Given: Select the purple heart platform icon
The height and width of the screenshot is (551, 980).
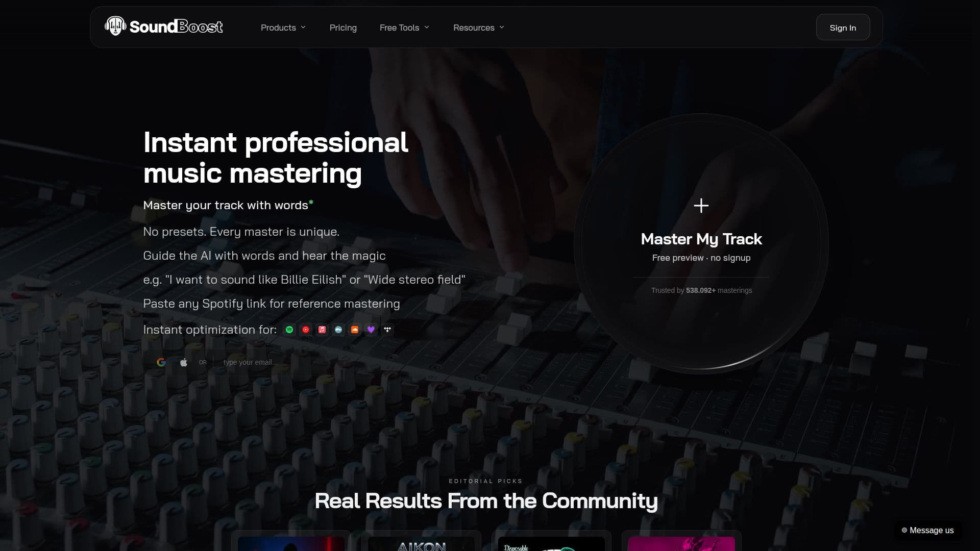Looking at the screenshot, I should tap(371, 330).
